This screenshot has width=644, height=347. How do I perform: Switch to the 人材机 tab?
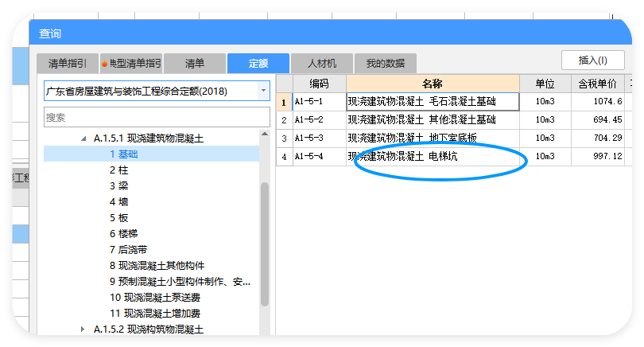[321, 63]
